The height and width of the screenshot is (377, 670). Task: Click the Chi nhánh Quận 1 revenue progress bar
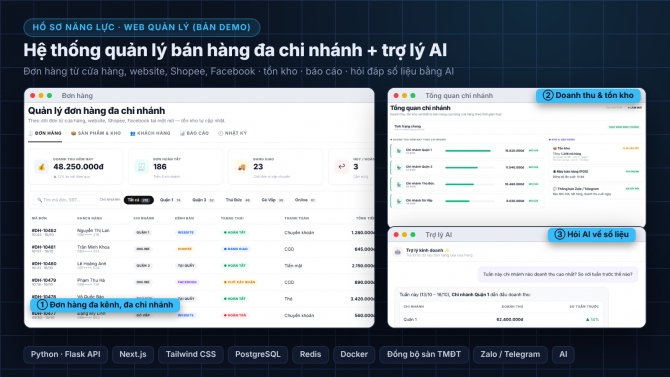click(x=469, y=151)
